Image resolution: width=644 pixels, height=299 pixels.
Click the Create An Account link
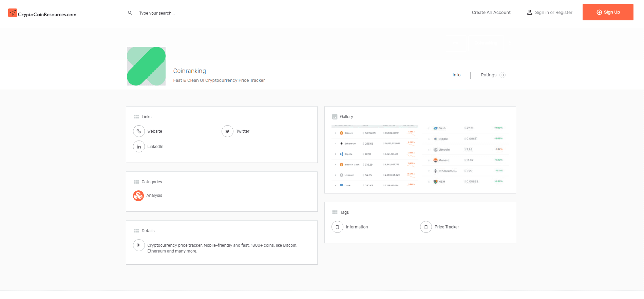click(491, 13)
